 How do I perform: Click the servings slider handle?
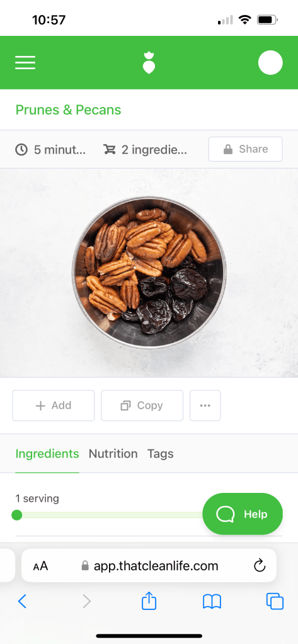coord(17,515)
